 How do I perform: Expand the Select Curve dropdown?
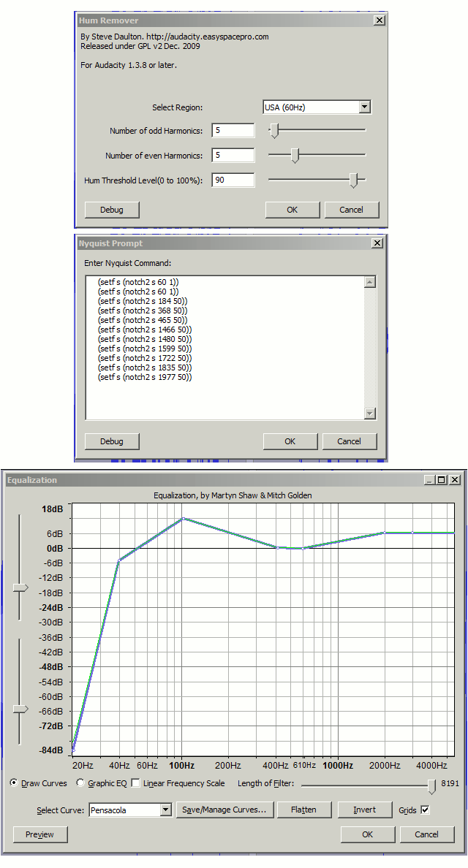(165, 810)
